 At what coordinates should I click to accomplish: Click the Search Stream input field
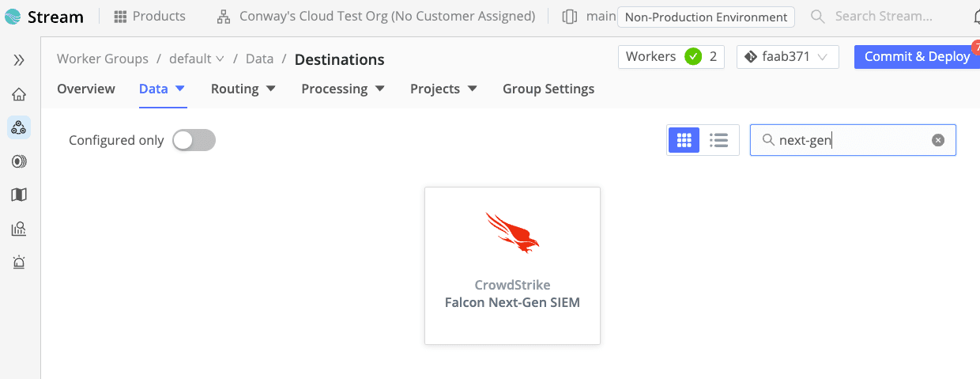pos(883,16)
